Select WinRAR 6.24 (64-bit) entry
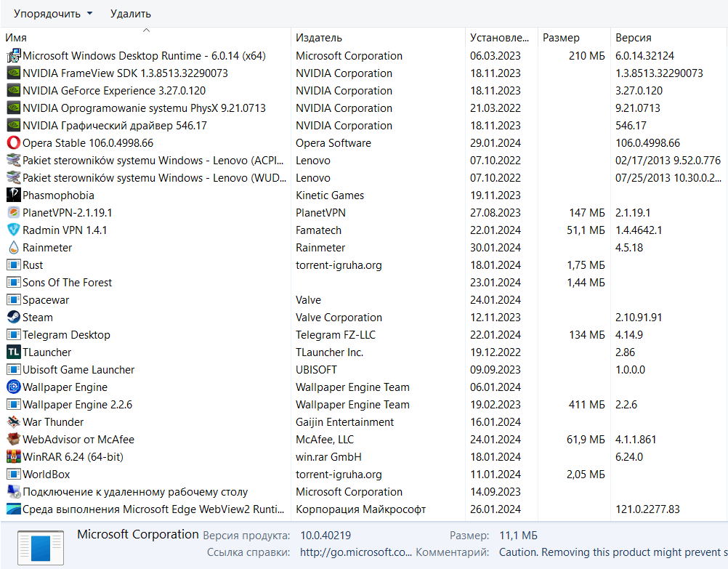This screenshot has height=569, width=728. point(73,456)
